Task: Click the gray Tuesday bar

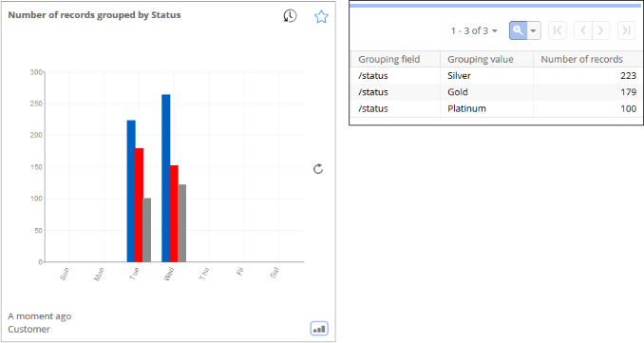Action: 146,230
